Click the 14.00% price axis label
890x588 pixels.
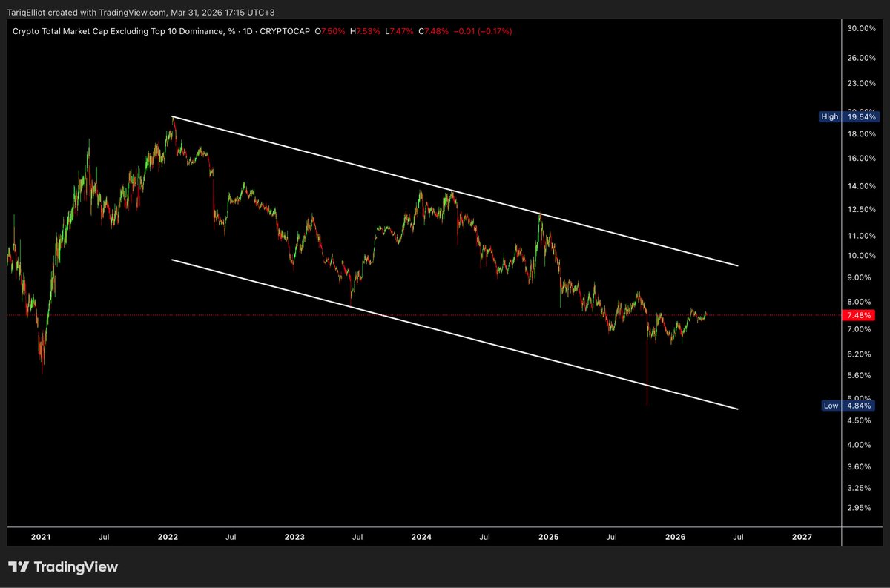pos(861,187)
